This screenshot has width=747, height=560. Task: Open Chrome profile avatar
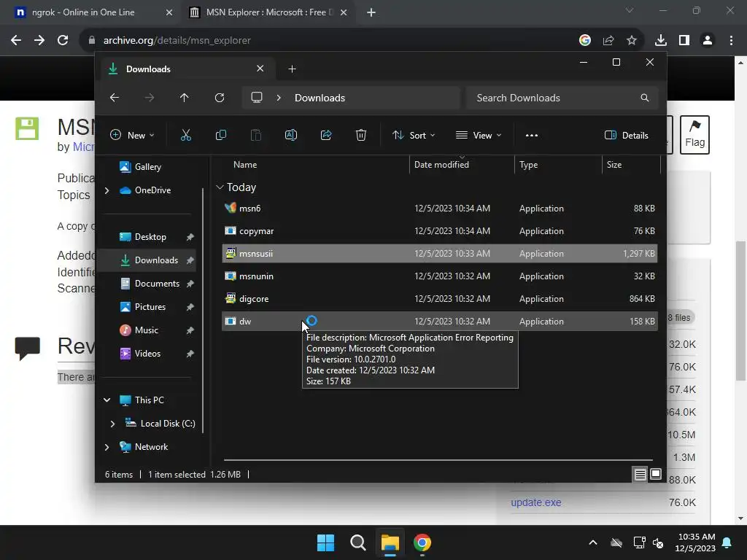pyautogui.click(x=708, y=41)
